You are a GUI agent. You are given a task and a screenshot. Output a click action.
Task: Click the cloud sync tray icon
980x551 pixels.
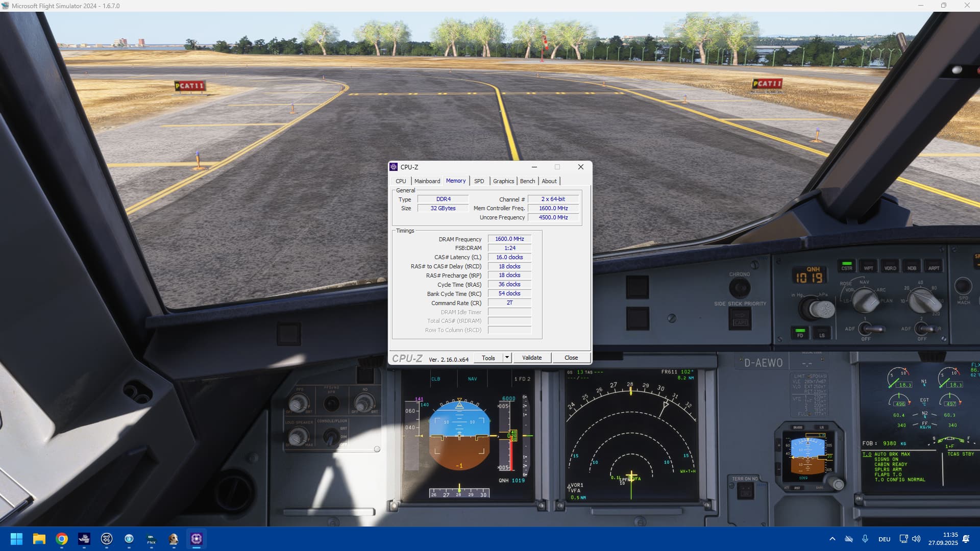click(849, 539)
